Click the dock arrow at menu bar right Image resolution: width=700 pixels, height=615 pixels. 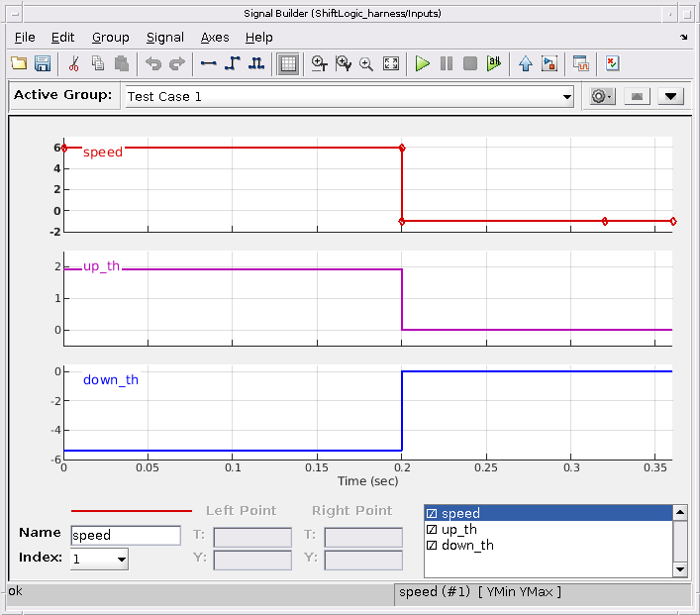683,37
